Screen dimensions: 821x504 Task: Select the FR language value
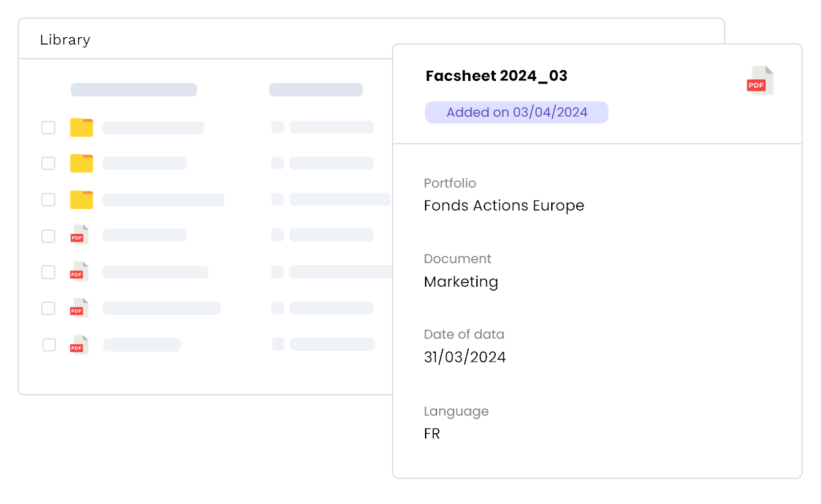[x=432, y=434]
